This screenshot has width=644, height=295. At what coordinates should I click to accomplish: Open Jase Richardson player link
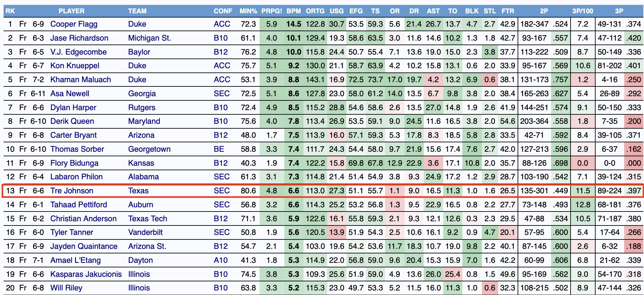(79, 38)
